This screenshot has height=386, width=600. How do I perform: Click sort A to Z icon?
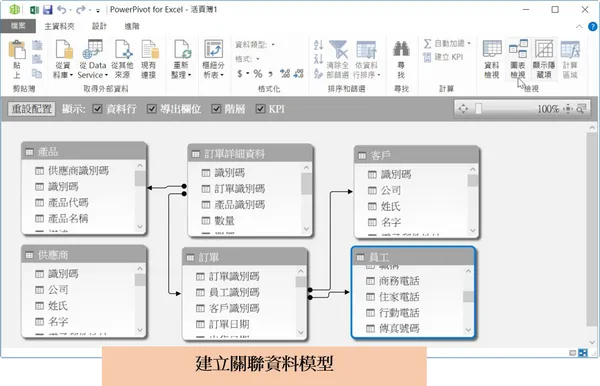318,45
